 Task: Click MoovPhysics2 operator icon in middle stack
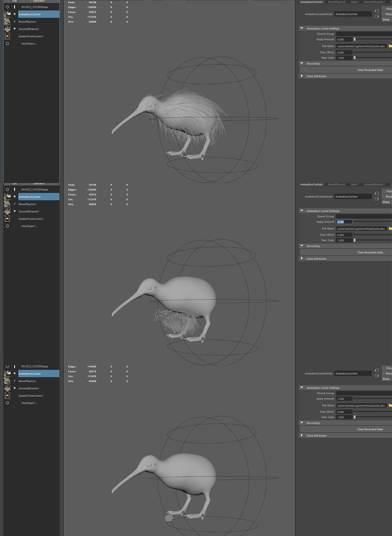tap(7, 204)
